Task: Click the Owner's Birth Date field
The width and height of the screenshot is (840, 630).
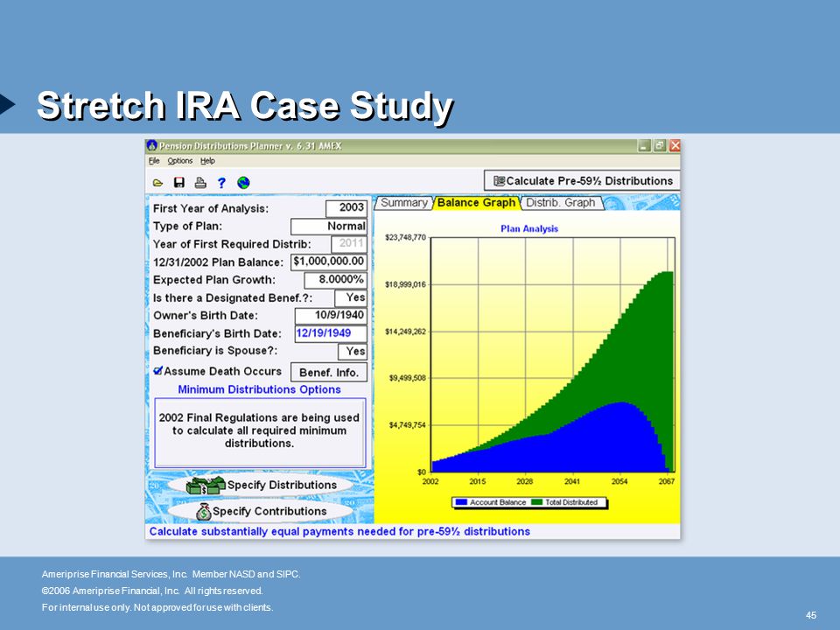Action: pos(331,316)
